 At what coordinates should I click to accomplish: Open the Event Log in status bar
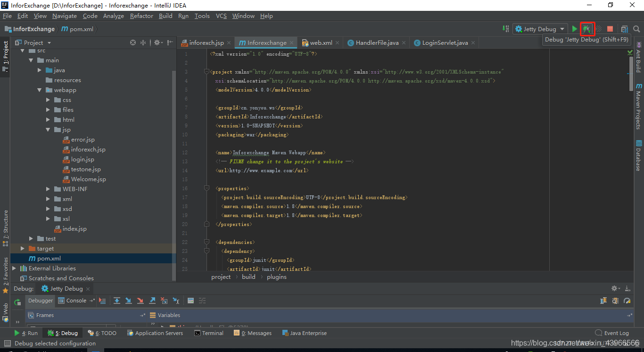pos(612,333)
